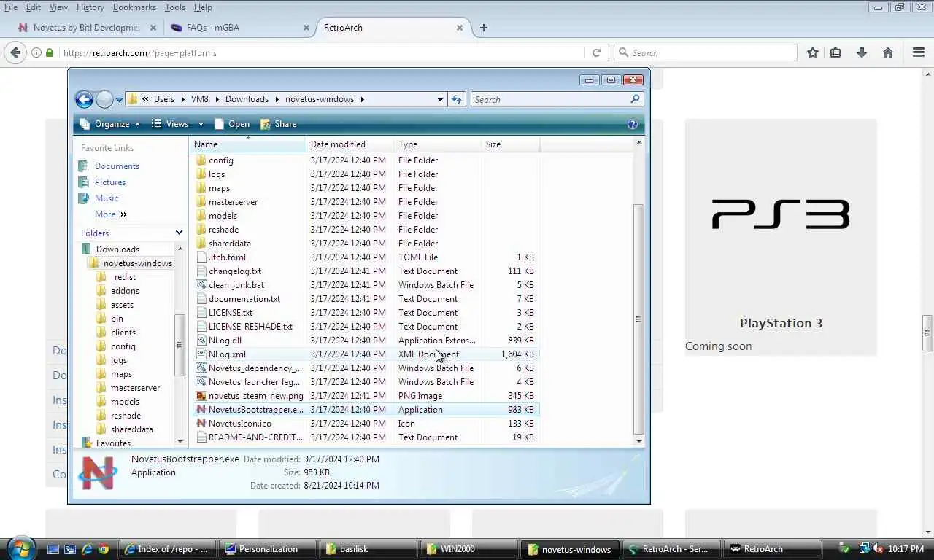
Task: Sort by Date modified column header
Action: click(350, 144)
